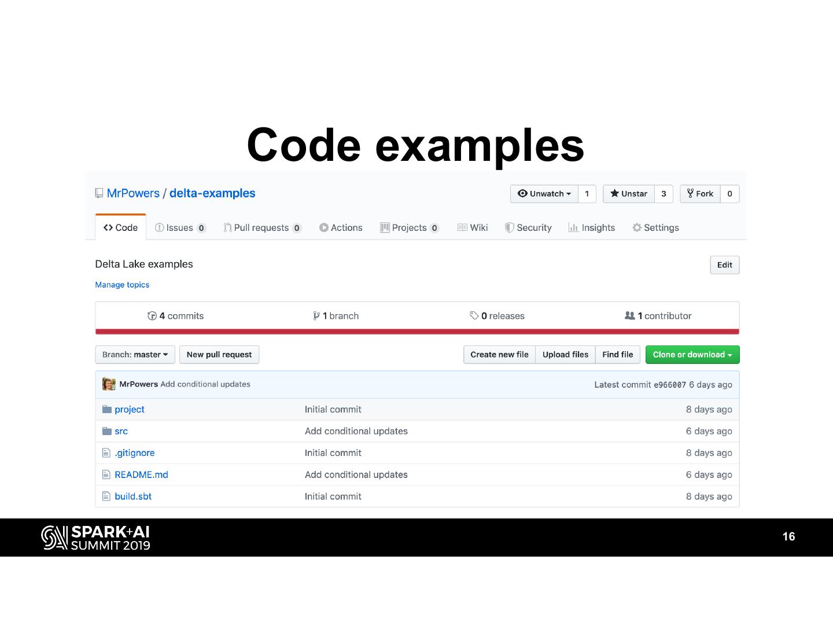Expand the Clone or download dropdown

(x=692, y=355)
